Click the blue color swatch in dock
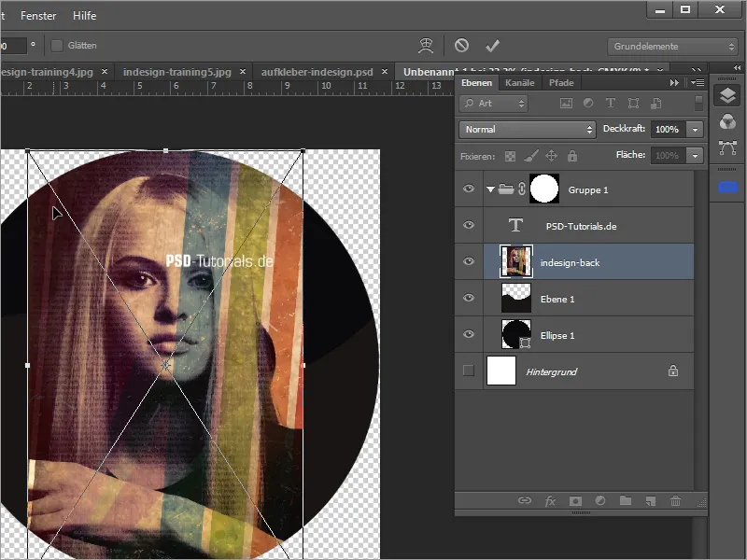The height and width of the screenshot is (560, 747). tap(727, 188)
